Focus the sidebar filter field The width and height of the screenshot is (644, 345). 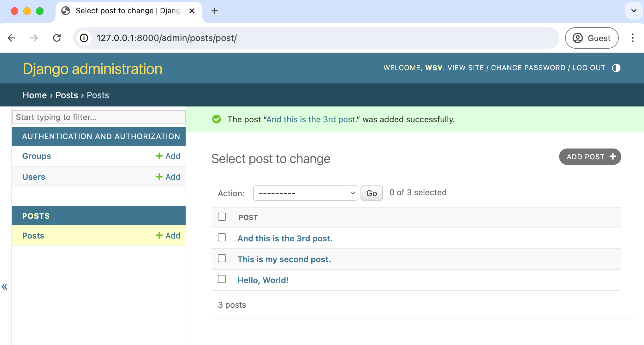(99, 117)
